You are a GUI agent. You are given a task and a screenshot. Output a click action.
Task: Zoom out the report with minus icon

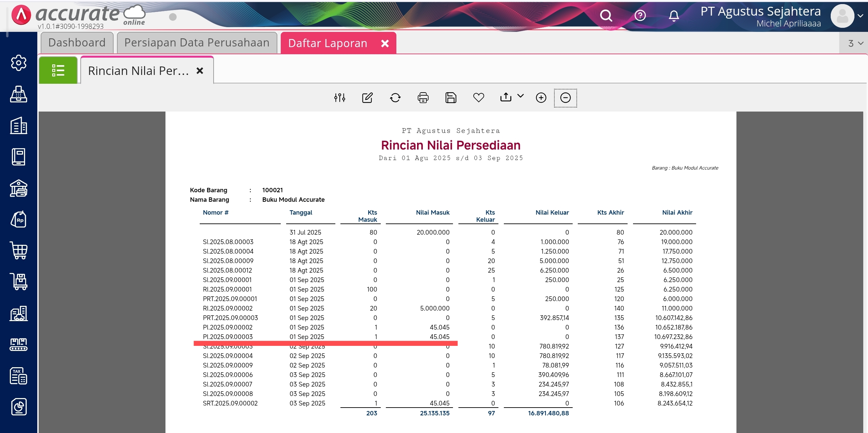[x=565, y=98]
